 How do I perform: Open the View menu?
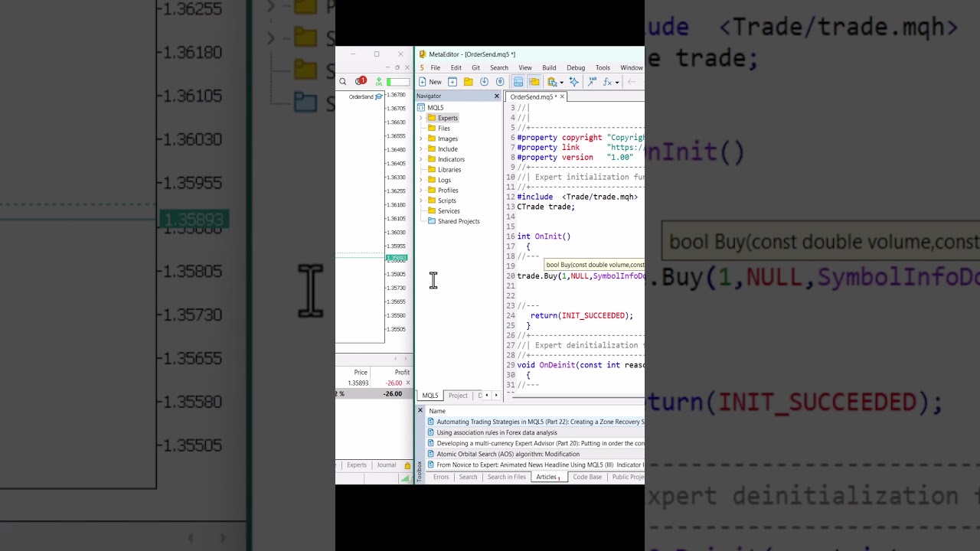tap(525, 68)
